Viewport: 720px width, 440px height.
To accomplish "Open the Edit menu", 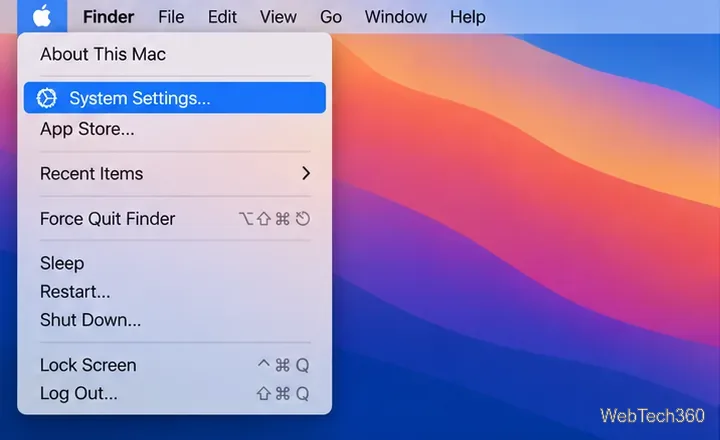I will pyautogui.click(x=222, y=17).
